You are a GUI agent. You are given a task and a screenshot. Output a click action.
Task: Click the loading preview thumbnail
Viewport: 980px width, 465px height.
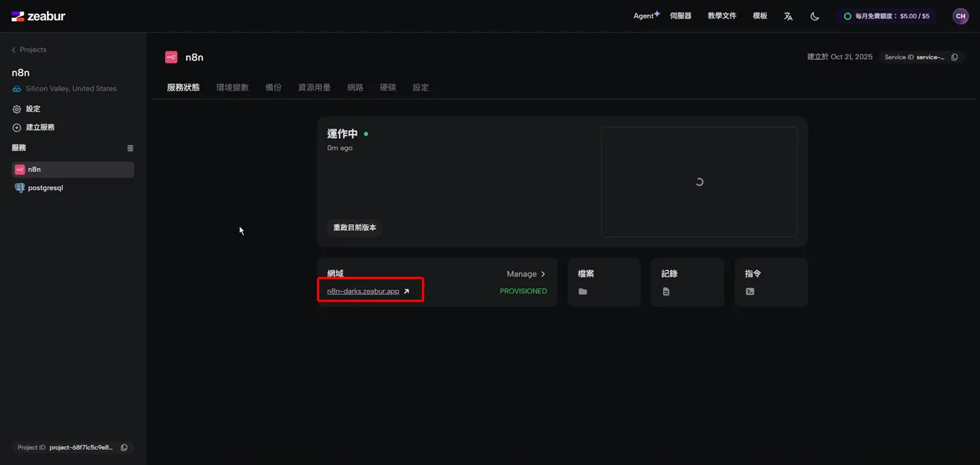click(699, 182)
